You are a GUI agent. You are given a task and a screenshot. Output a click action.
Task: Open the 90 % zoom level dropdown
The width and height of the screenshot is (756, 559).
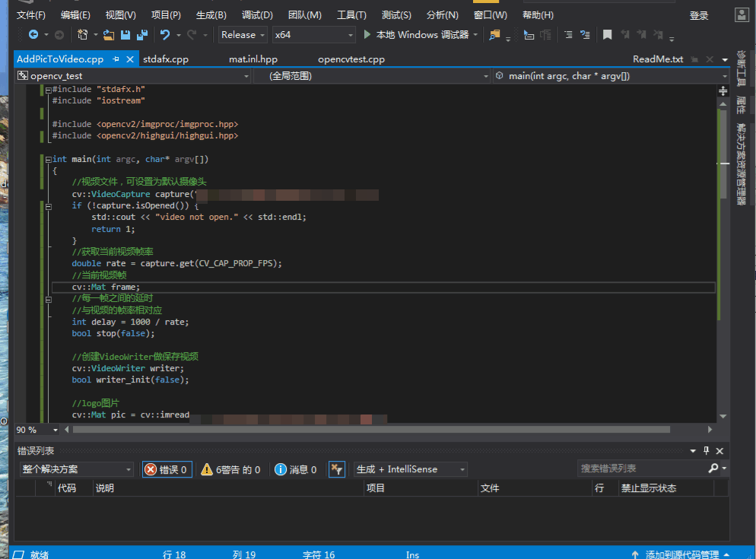(37, 429)
